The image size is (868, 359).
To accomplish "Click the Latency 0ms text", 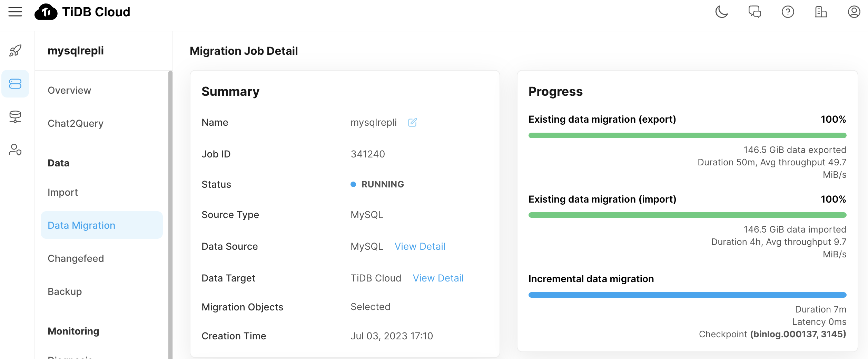I will [819, 322].
